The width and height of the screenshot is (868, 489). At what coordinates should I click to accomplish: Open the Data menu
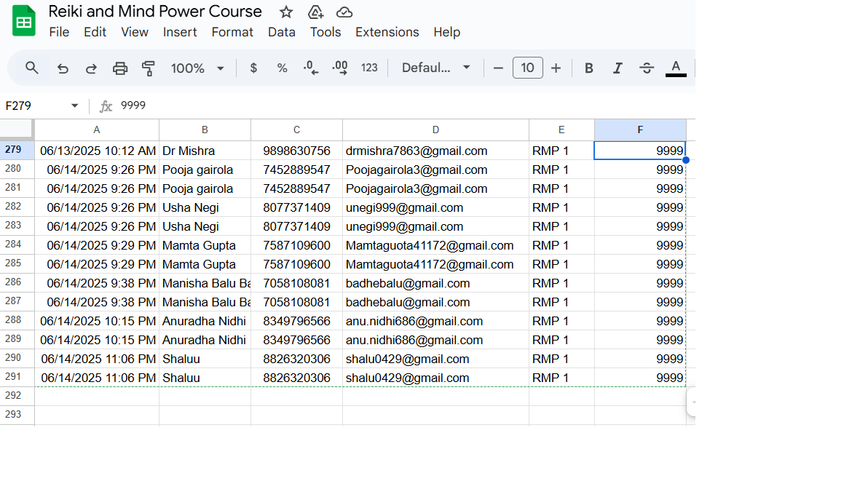[x=281, y=32]
